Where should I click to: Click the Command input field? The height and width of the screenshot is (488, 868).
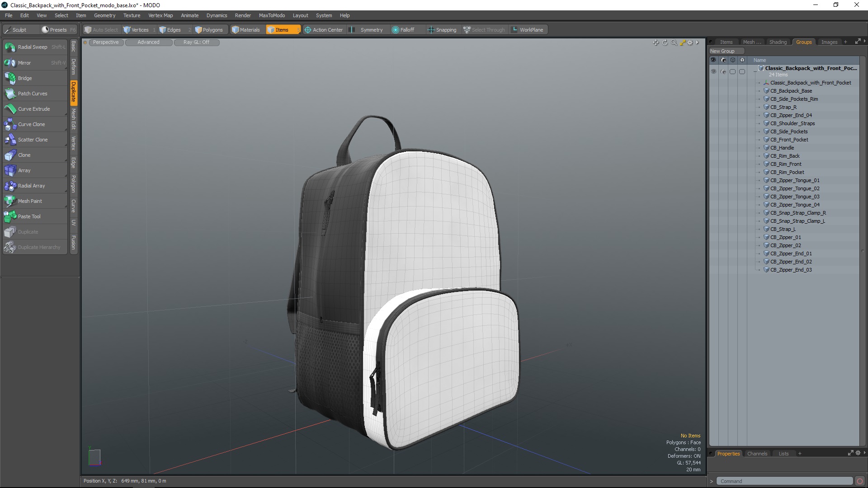tap(784, 481)
